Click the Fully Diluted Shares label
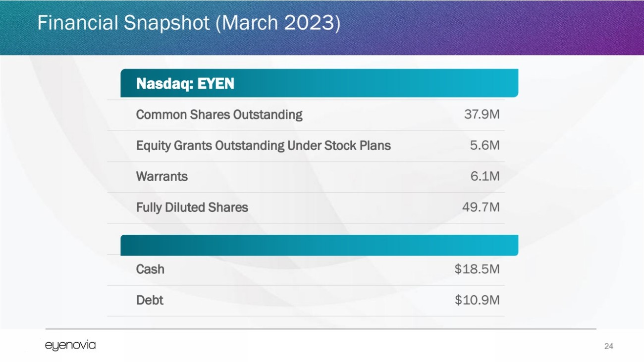The width and height of the screenshot is (644, 362). (x=192, y=207)
